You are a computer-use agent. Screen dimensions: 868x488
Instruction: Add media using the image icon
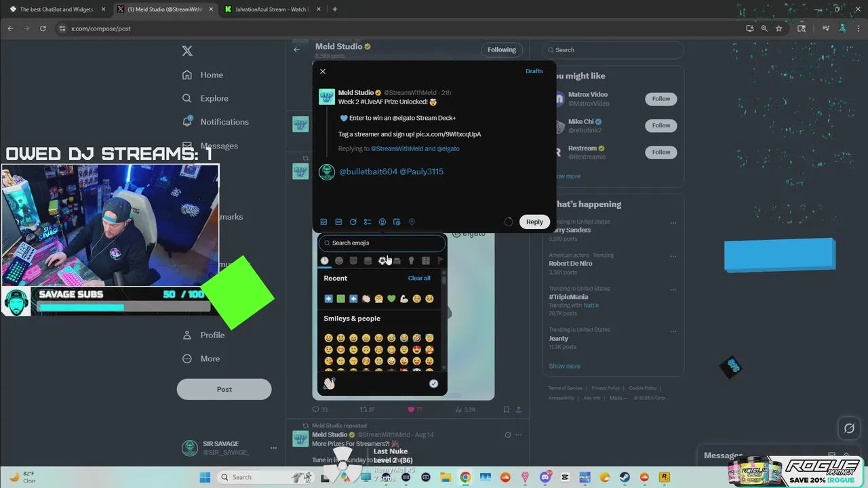click(323, 222)
